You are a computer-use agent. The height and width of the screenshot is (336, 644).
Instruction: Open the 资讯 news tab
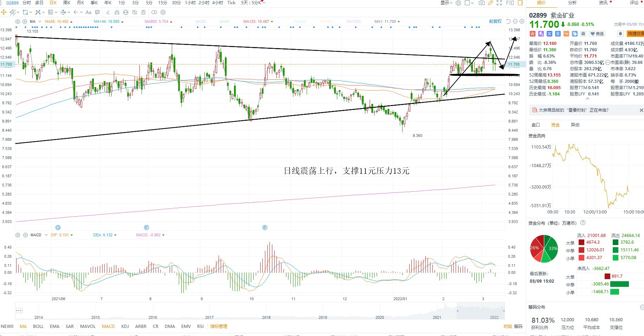coord(603,3)
